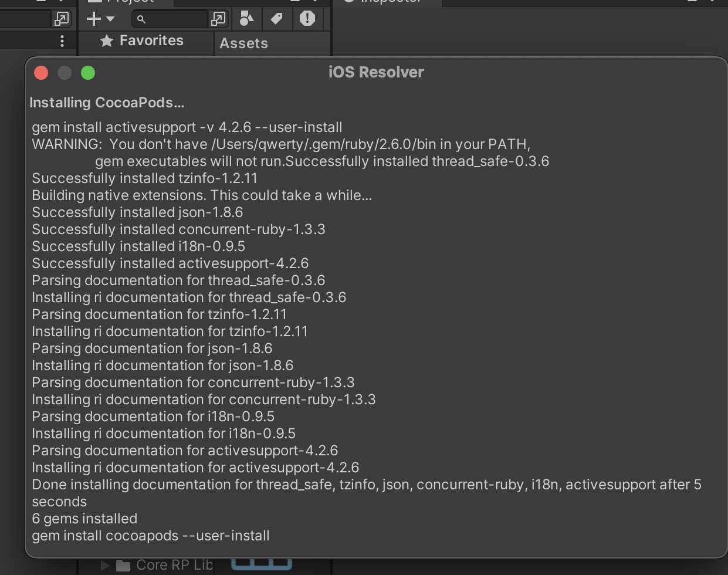
Task: Click the WARNING PATH message line
Action: pos(281,144)
